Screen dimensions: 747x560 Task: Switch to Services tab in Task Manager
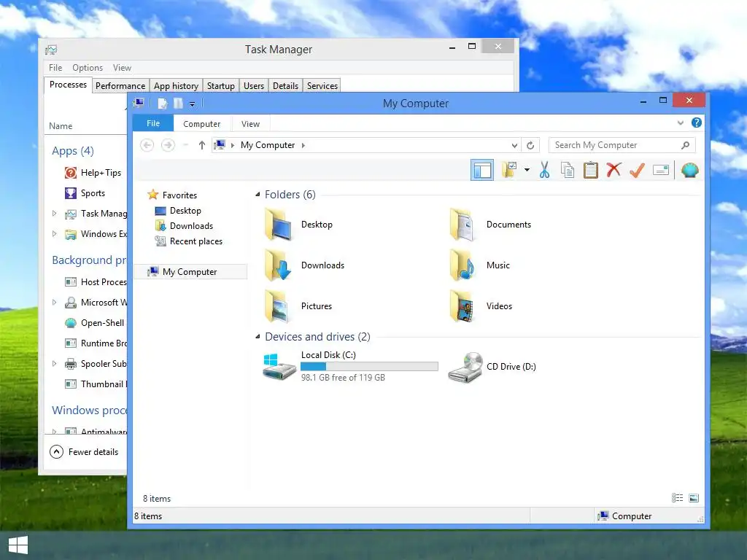tap(322, 86)
